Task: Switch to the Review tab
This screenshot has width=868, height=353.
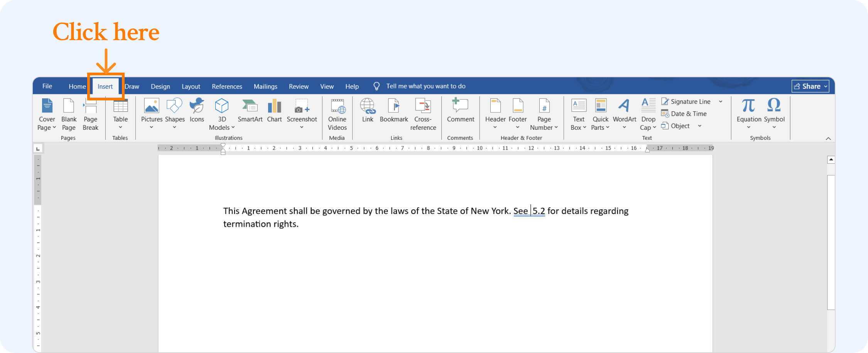Action: click(x=299, y=87)
